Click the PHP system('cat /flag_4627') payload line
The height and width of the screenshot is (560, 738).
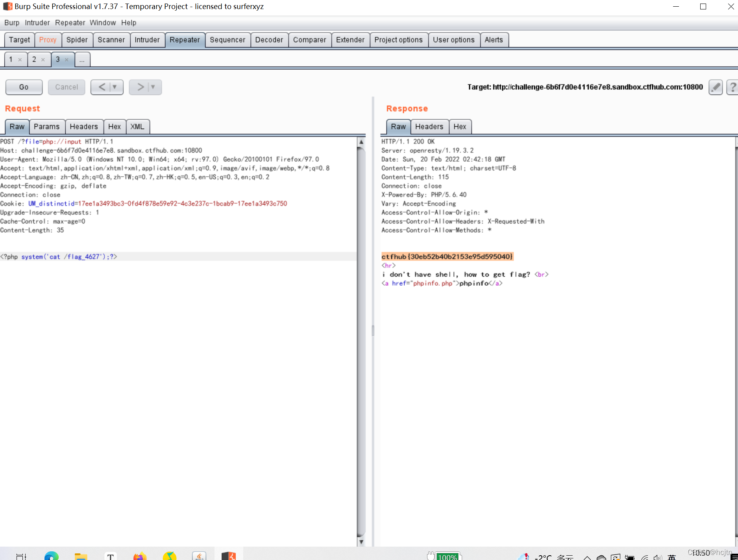[x=59, y=257]
